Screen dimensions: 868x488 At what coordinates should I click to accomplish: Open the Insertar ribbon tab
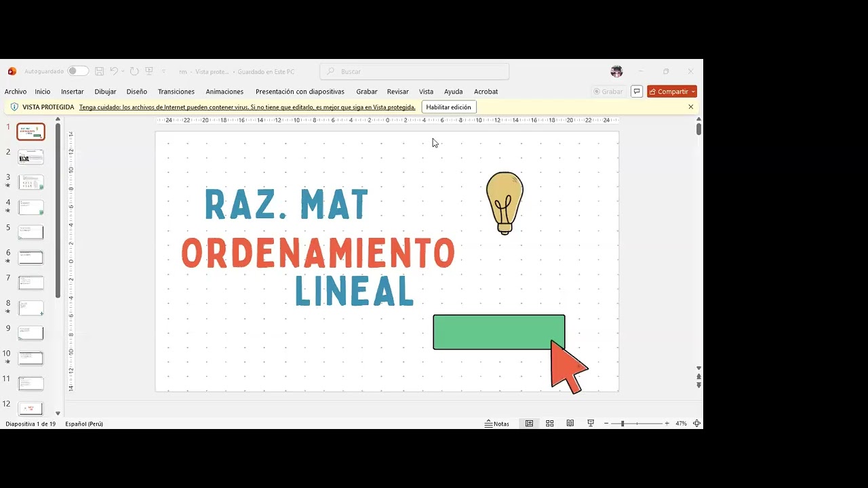[73, 91]
